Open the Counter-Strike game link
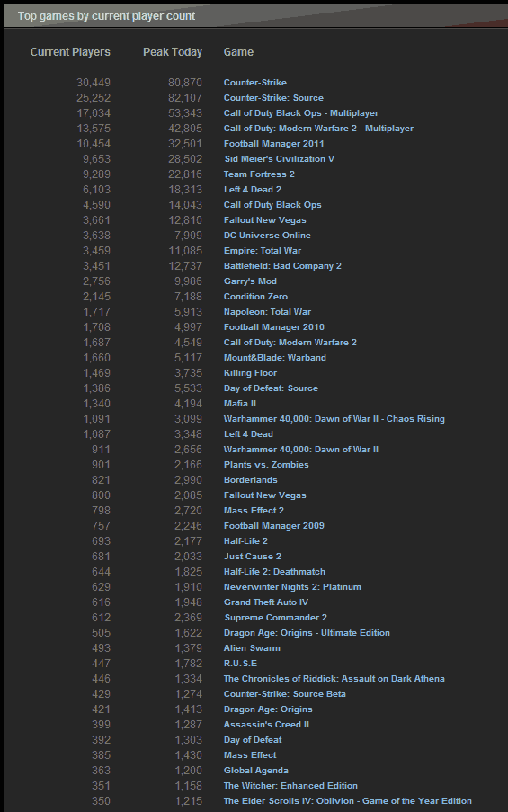 coord(254,83)
